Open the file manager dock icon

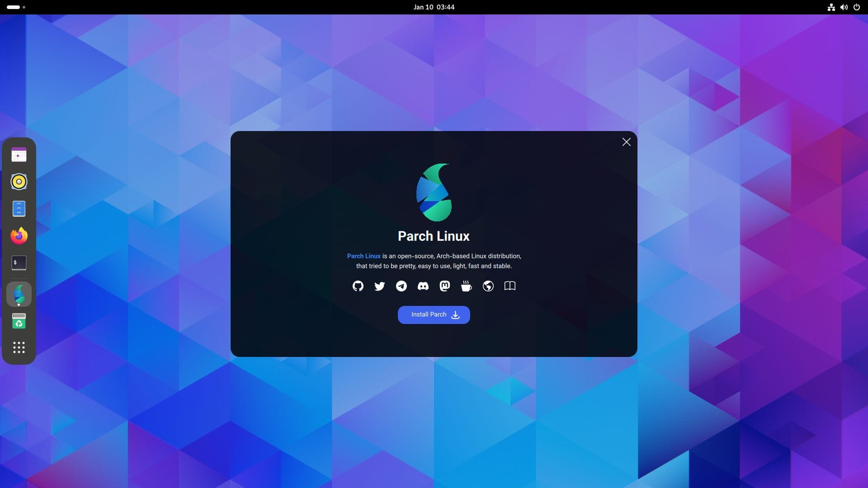coord(19,208)
